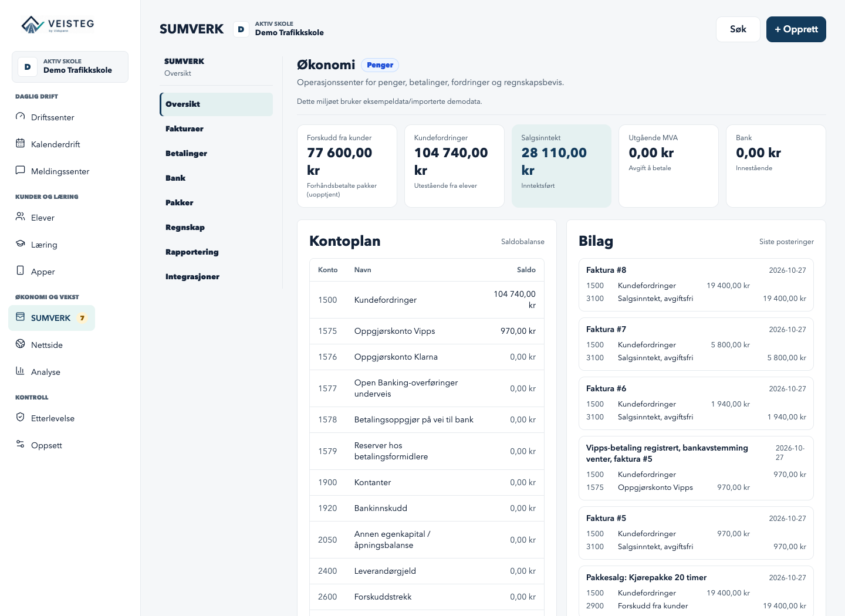Image resolution: width=845 pixels, height=616 pixels.
Task: Open the Faktura #8 voucher entry
Action: click(x=696, y=285)
